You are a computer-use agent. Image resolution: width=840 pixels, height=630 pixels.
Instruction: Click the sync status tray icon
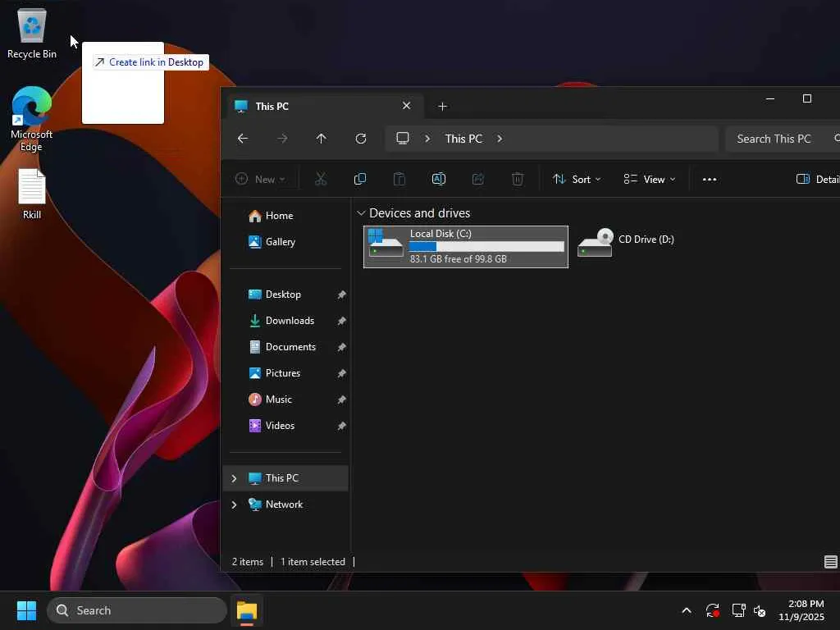pos(713,610)
